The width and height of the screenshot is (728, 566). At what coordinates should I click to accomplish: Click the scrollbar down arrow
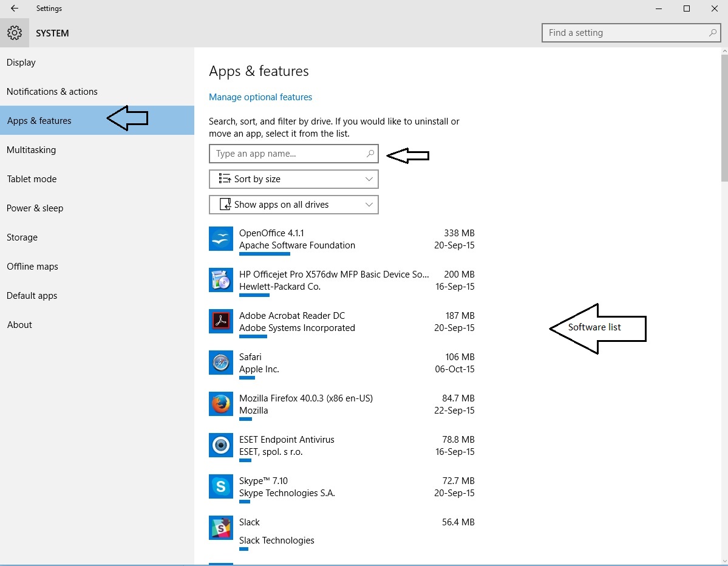click(x=724, y=561)
